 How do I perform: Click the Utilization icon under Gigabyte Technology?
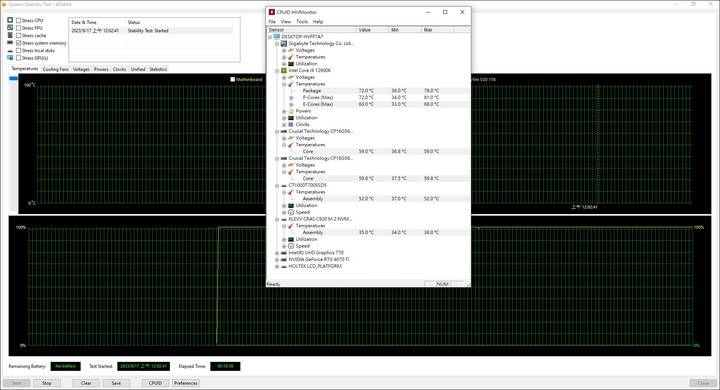[291, 63]
